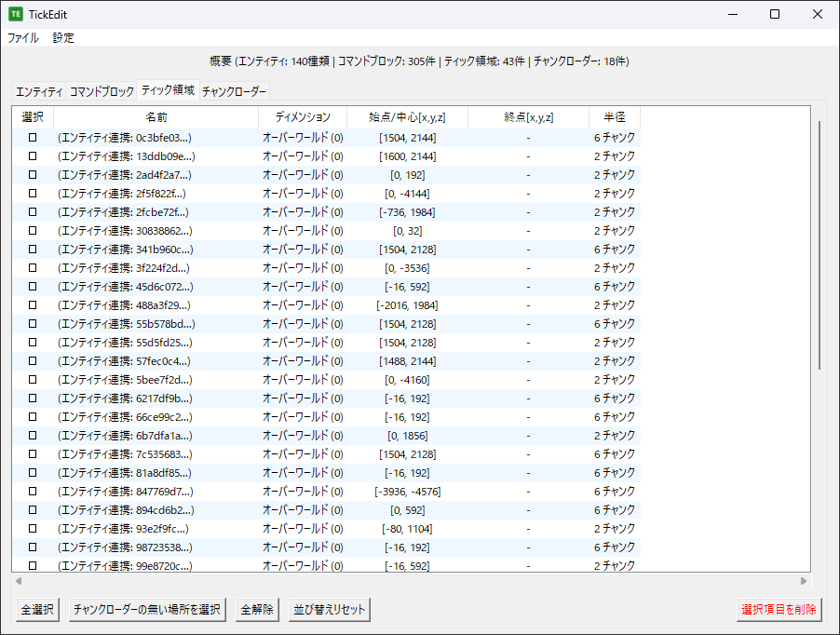Select name (エンティティ連携: 57fec0c4...)
The width and height of the screenshot is (840, 635).
(124, 361)
